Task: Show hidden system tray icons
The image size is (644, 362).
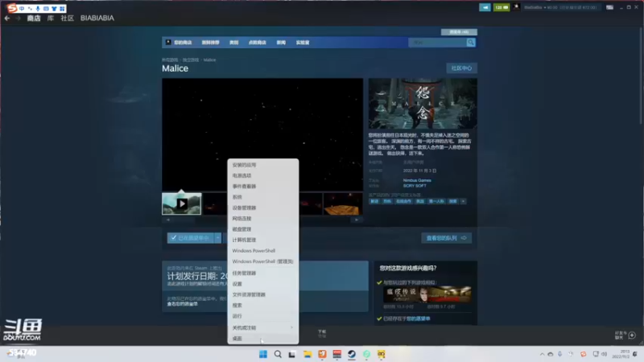Action: coord(542,354)
